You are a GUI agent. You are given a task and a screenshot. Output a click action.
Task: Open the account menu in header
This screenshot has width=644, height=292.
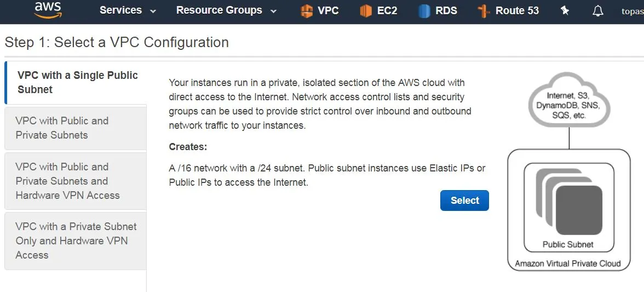pyautogui.click(x=633, y=11)
